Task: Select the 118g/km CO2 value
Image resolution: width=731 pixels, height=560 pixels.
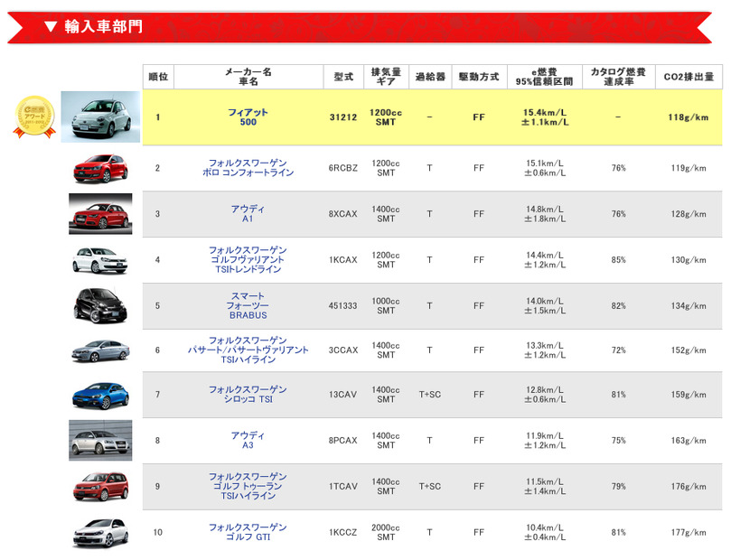Action: click(x=689, y=117)
